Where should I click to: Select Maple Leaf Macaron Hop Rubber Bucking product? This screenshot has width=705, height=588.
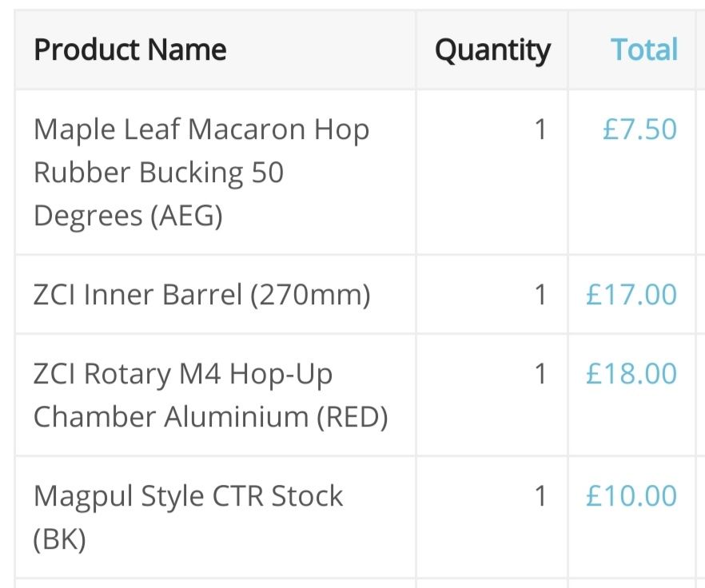[201, 172]
